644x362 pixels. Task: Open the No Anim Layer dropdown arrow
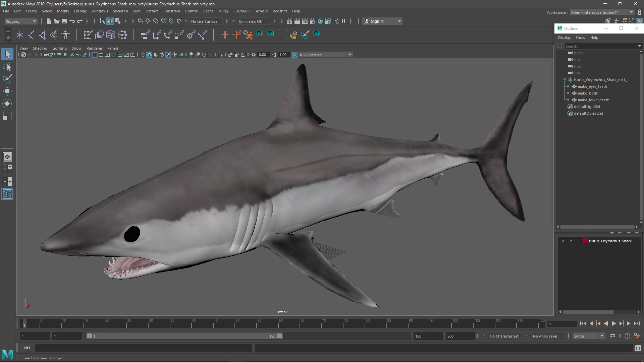pyautogui.click(x=527, y=336)
